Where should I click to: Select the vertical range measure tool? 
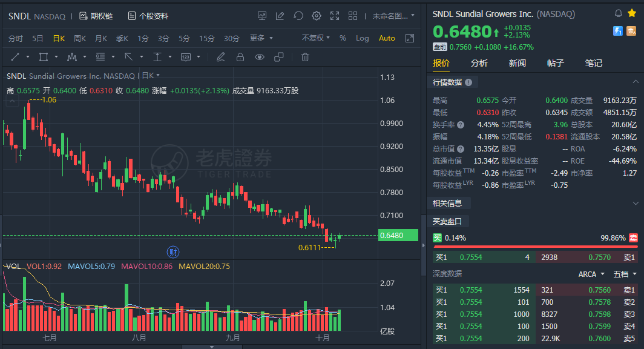(157, 57)
